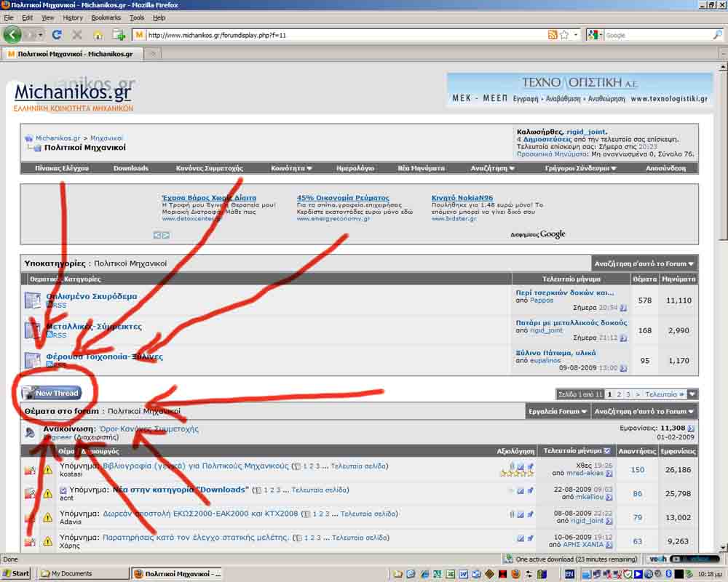Open the Οπλισμένο Σκυρόδεμα subforum link
Image resolution: width=728 pixels, height=582 pixels.
(91, 296)
